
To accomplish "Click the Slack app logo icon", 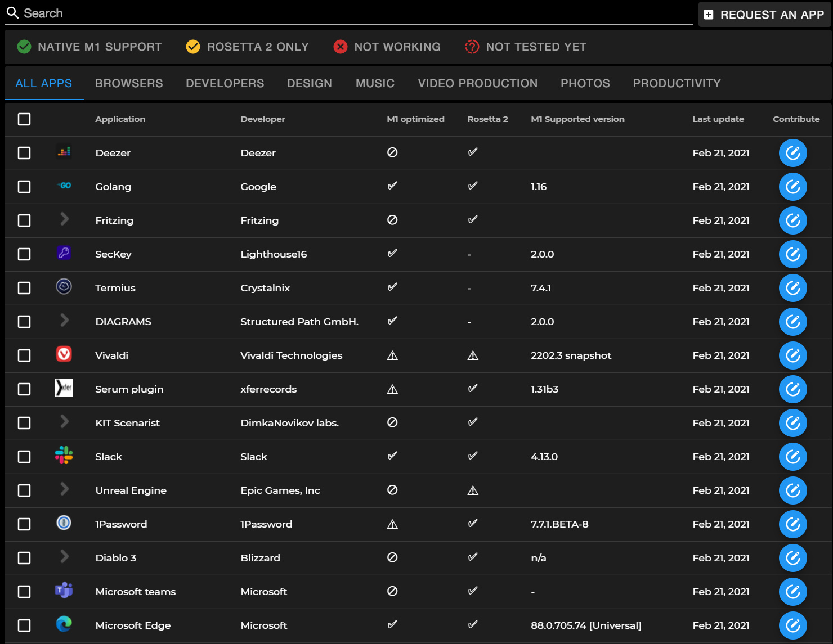I will pos(64,456).
